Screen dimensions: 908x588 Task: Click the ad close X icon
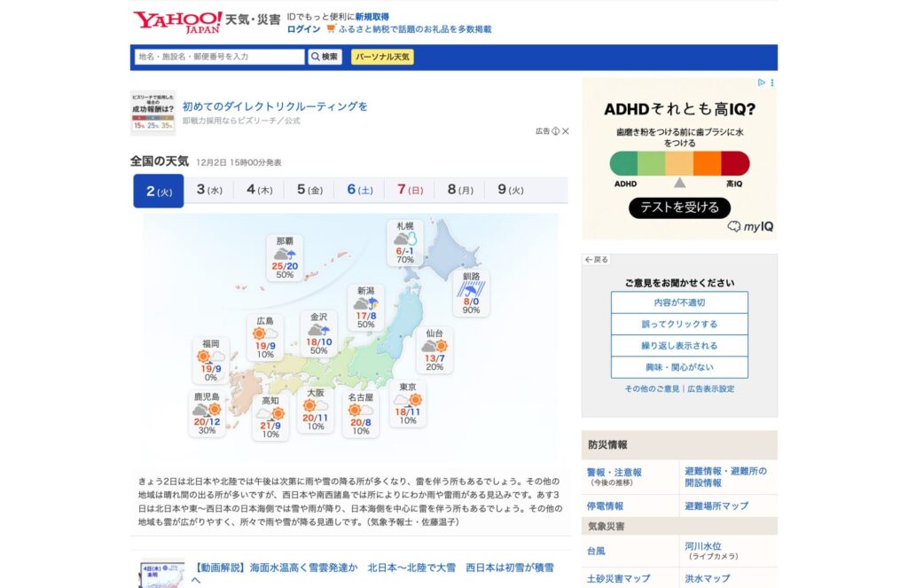(x=566, y=131)
